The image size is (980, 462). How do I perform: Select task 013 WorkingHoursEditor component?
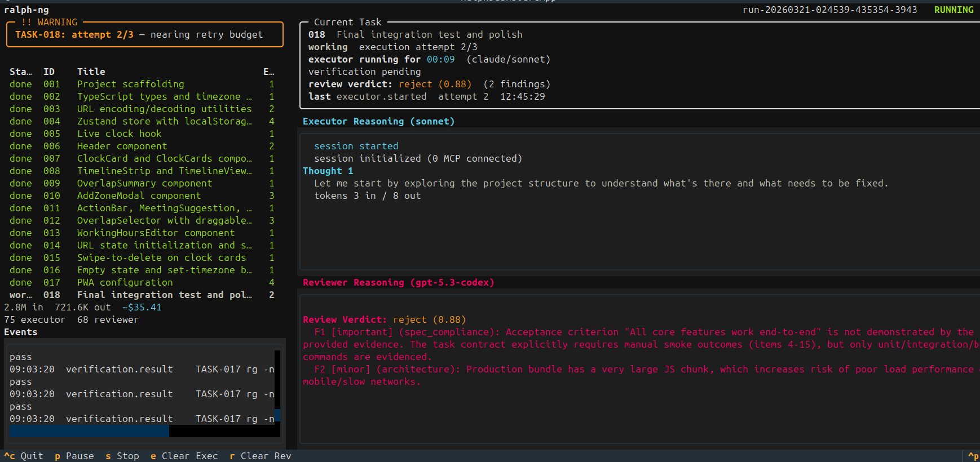pos(142,233)
